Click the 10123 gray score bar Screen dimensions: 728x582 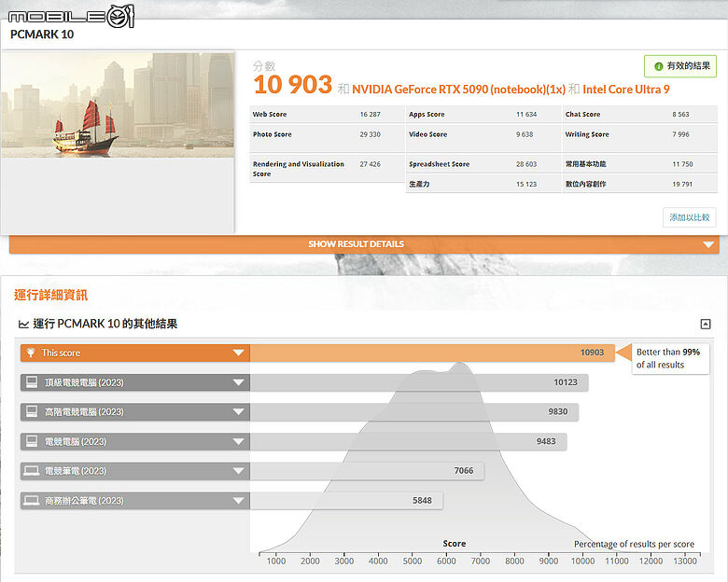[419, 382]
